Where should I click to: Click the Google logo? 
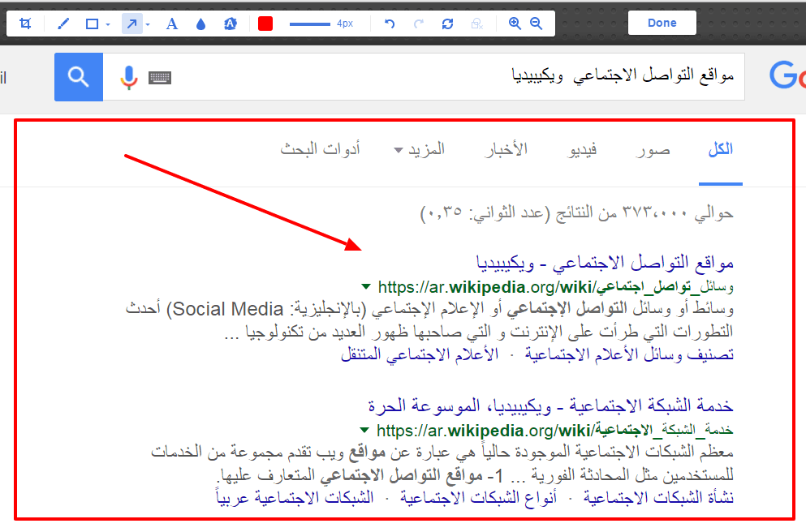(x=787, y=76)
